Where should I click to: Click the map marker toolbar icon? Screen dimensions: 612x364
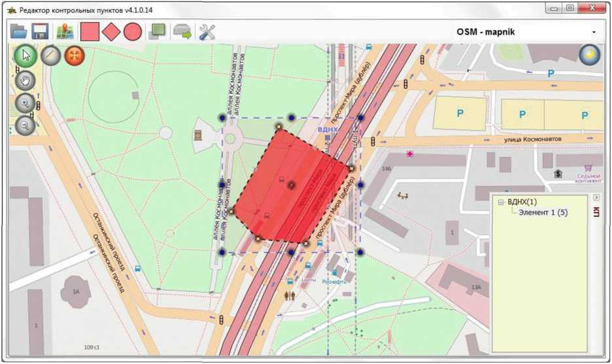point(65,31)
